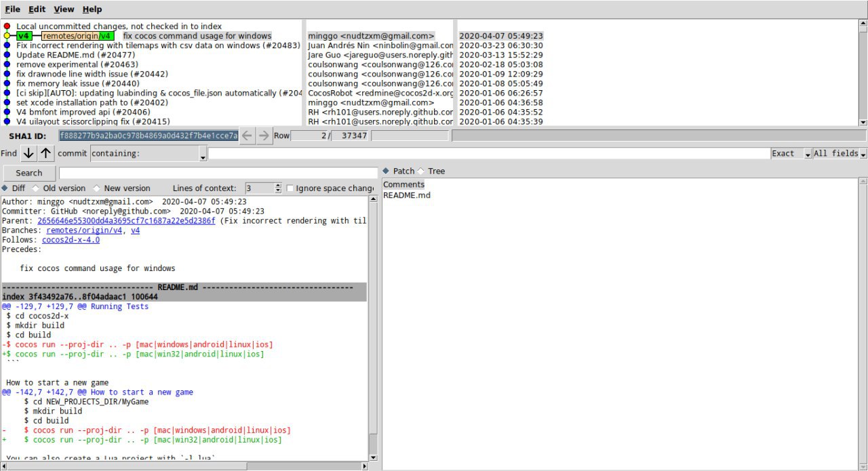Click the find previous up-arrow button
This screenshot has height=471, width=868.
45,153
